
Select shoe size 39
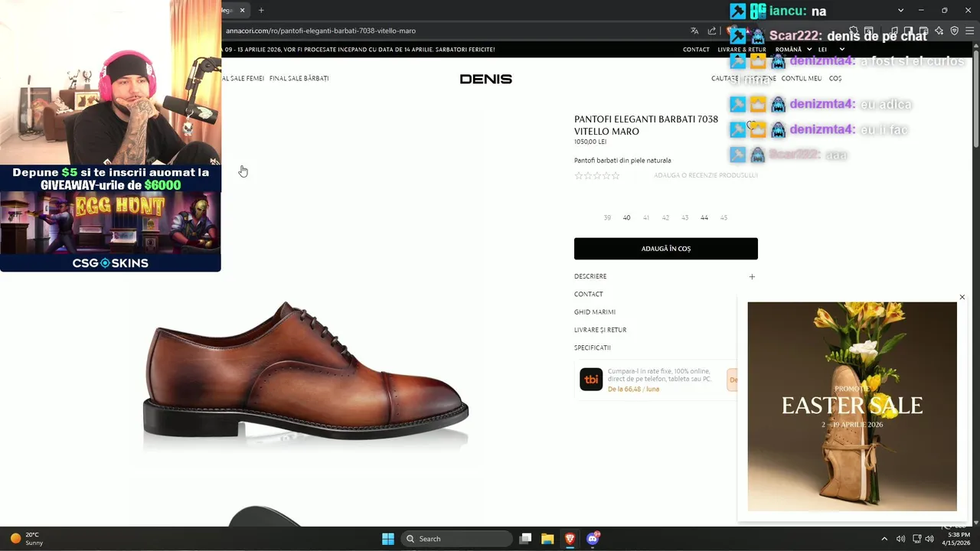coord(607,217)
